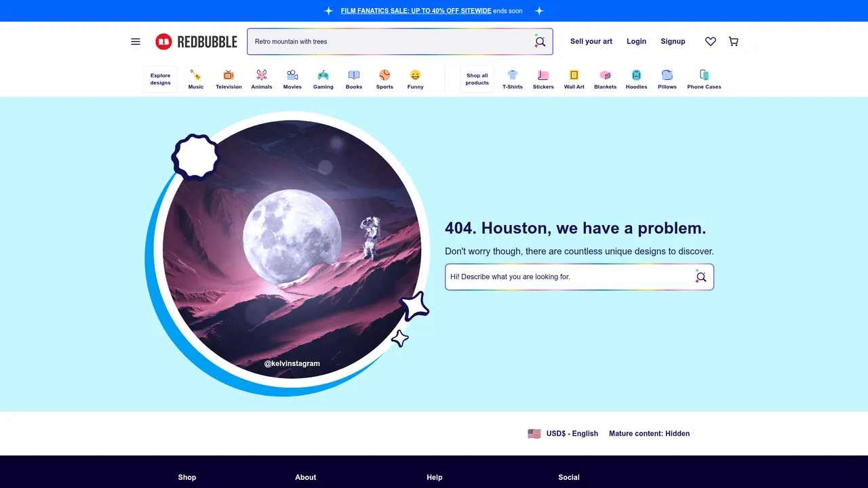Click the search icon in top search bar
This screenshot has height=488, width=868.
coord(540,41)
